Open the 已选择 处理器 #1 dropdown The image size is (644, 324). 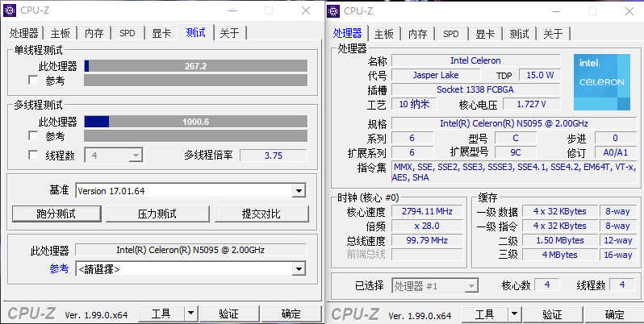(434, 285)
